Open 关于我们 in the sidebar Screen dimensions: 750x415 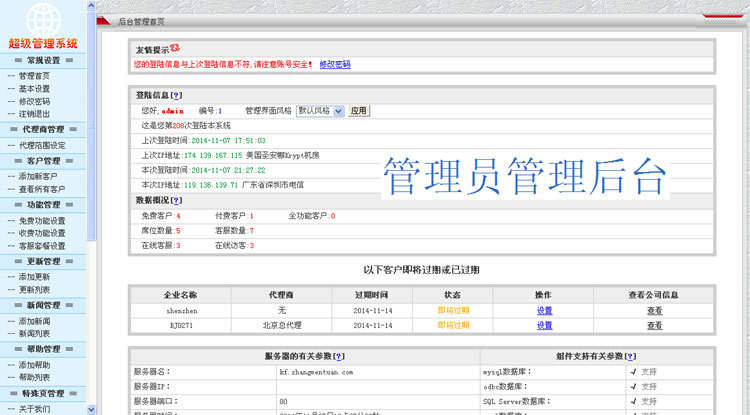point(34,409)
